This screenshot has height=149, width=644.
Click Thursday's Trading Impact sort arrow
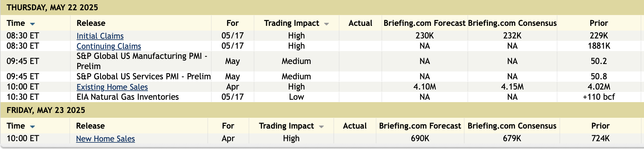coord(327,24)
